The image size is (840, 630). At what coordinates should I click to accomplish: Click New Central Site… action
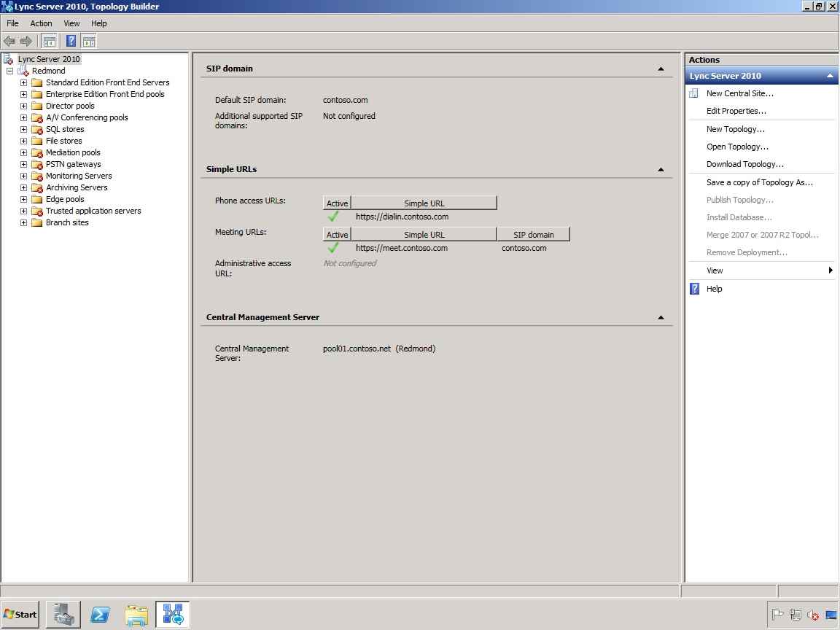tap(740, 93)
